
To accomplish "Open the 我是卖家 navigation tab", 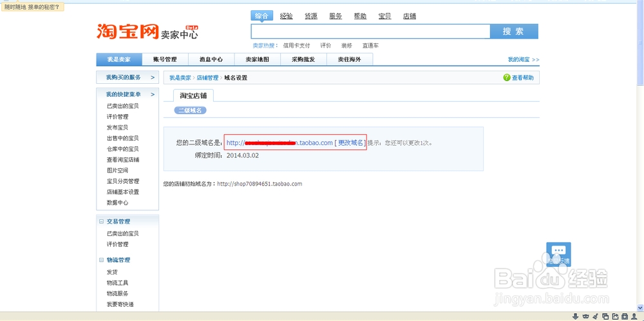I will 119,59.
